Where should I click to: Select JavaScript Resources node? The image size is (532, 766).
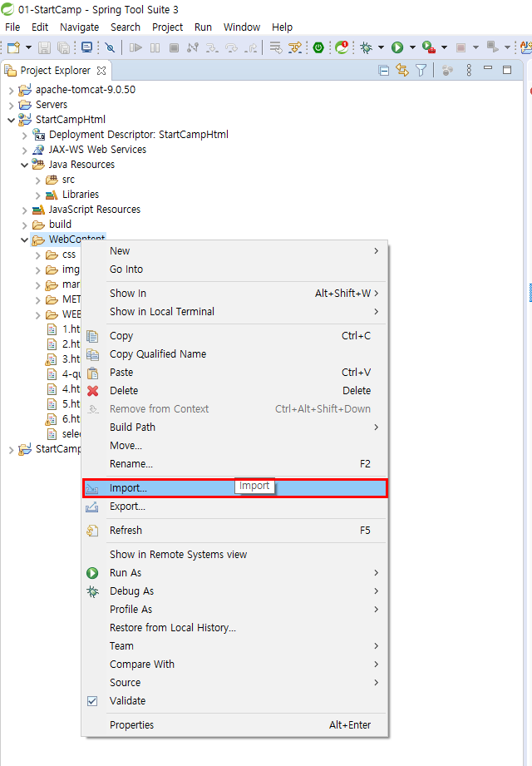coord(94,210)
